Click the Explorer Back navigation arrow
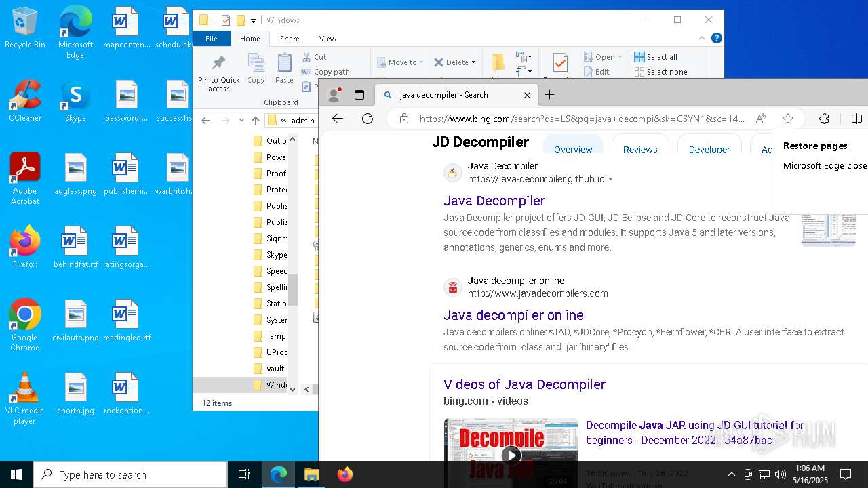The height and width of the screenshot is (488, 868). 205,121
